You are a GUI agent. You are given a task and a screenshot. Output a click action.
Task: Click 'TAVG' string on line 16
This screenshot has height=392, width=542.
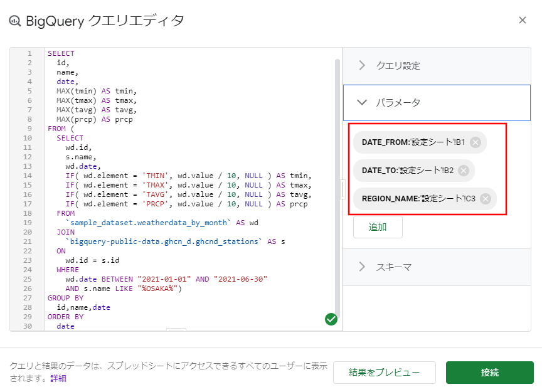click(155, 194)
